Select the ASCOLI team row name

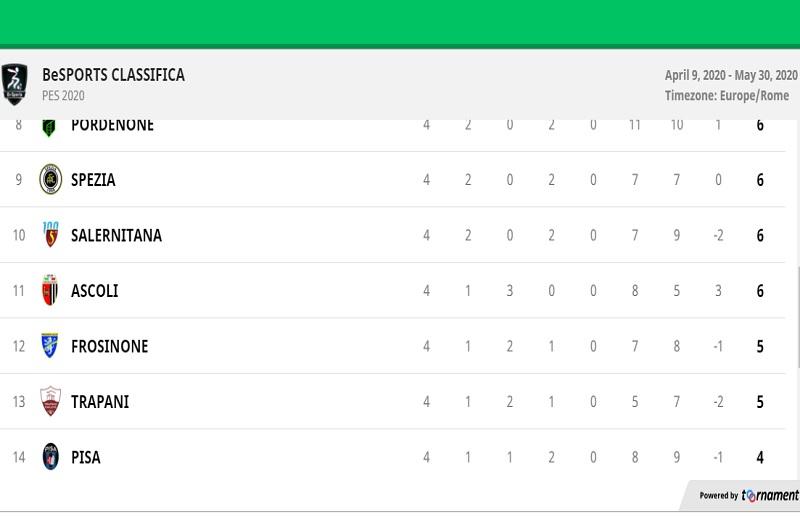(x=94, y=291)
